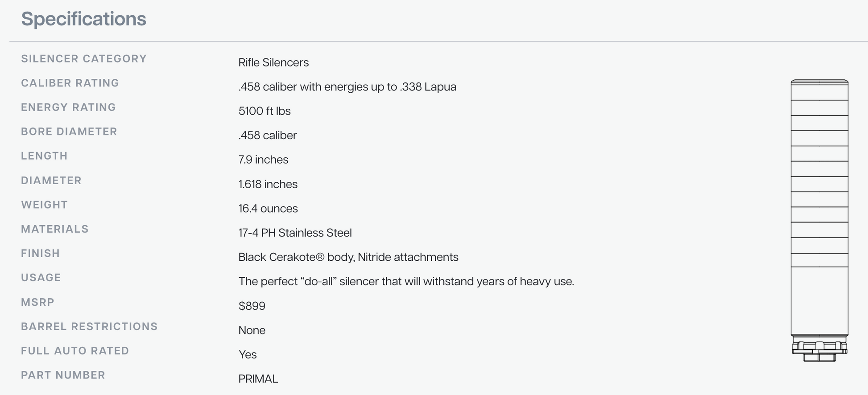Select the Black Cerakote finish description

(x=348, y=257)
